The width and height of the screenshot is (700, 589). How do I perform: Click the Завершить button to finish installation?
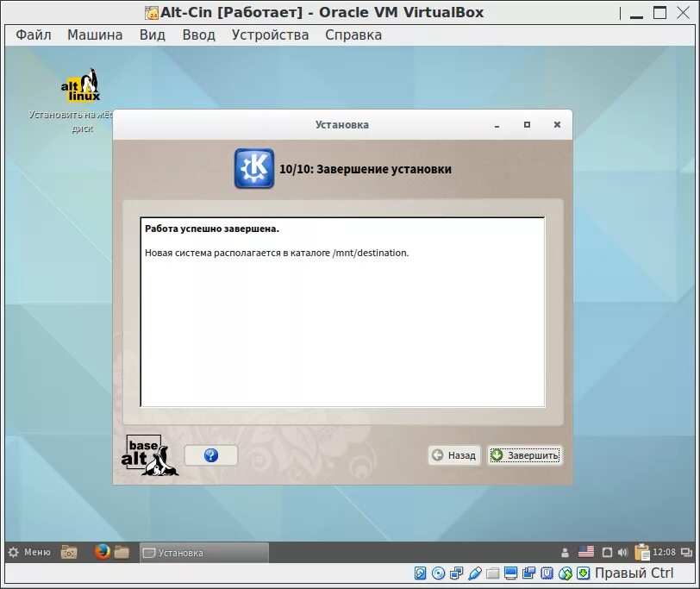(x=524, y=455)
